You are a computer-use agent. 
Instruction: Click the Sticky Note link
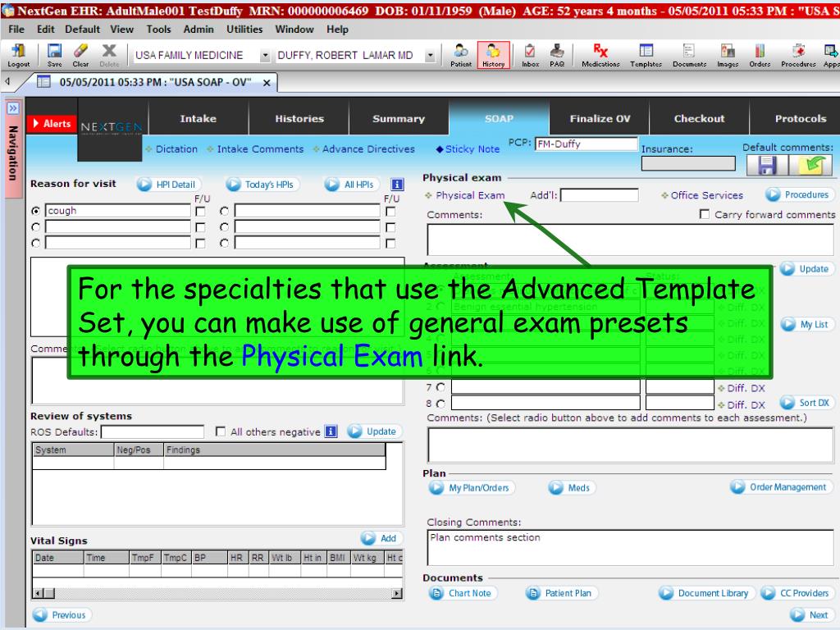coord(472,149)
